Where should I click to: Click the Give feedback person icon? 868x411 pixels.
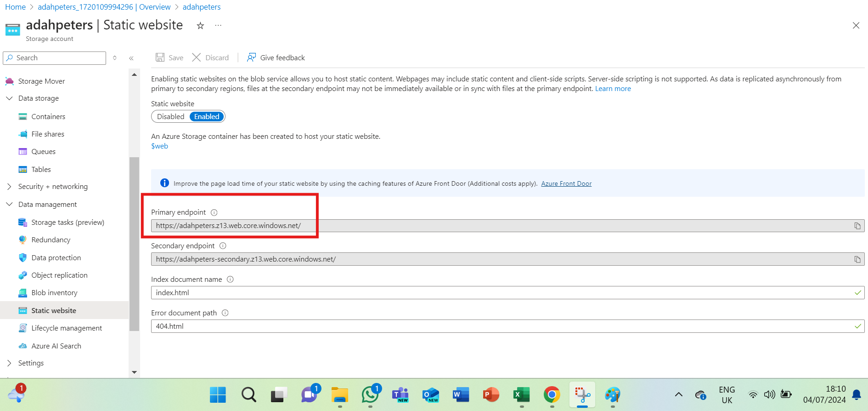[x=251, y=57]
